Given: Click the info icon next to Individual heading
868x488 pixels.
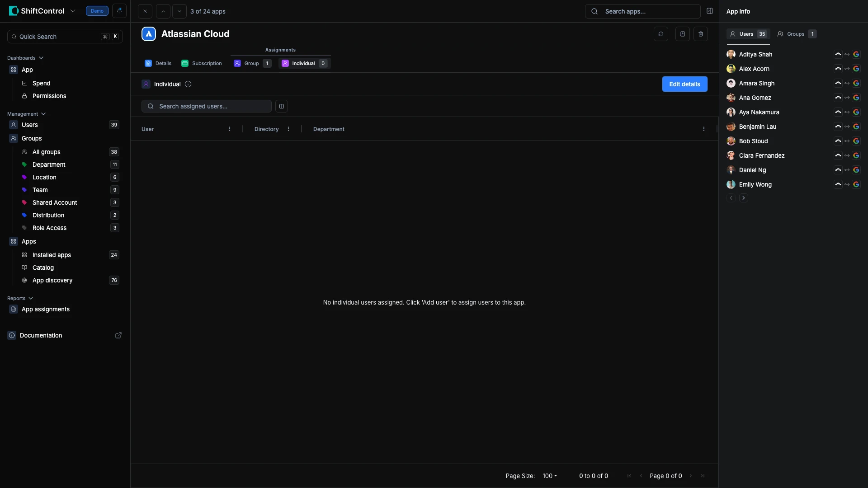Looking at the screenshot, I should 188,84.
